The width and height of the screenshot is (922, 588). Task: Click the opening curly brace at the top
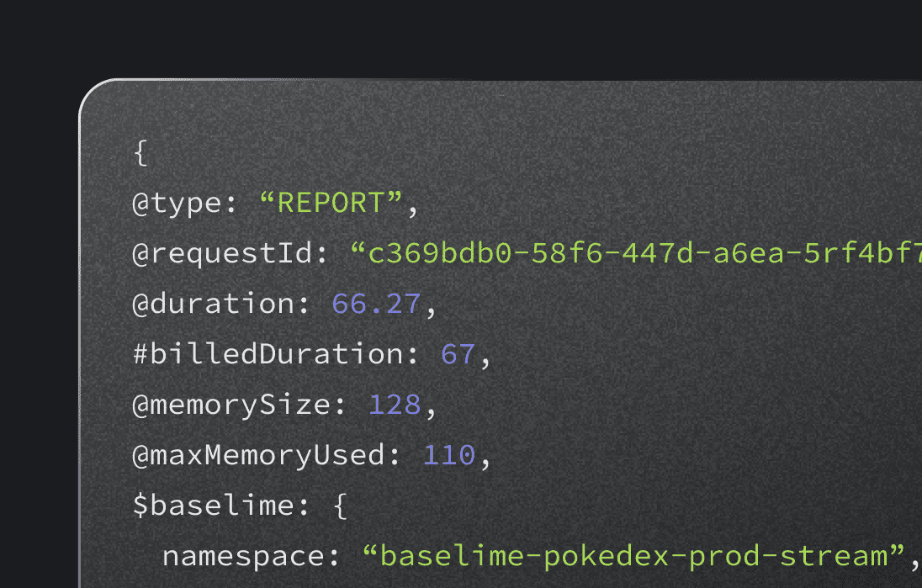[140, 153]
